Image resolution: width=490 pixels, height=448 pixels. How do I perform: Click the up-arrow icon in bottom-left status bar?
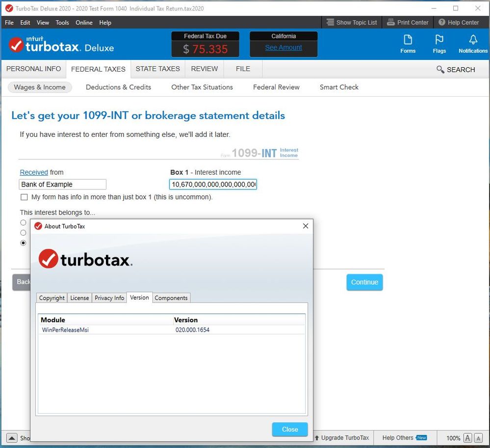12,438
